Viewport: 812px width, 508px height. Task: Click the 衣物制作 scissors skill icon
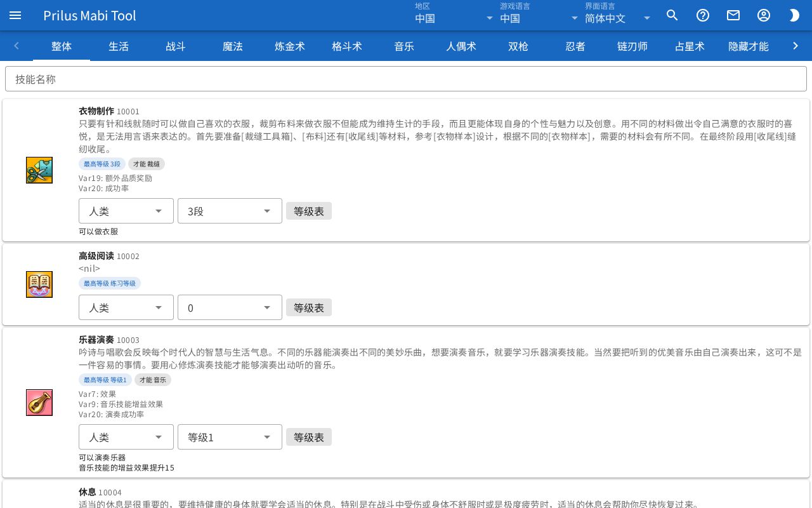(x=39, y=170)
